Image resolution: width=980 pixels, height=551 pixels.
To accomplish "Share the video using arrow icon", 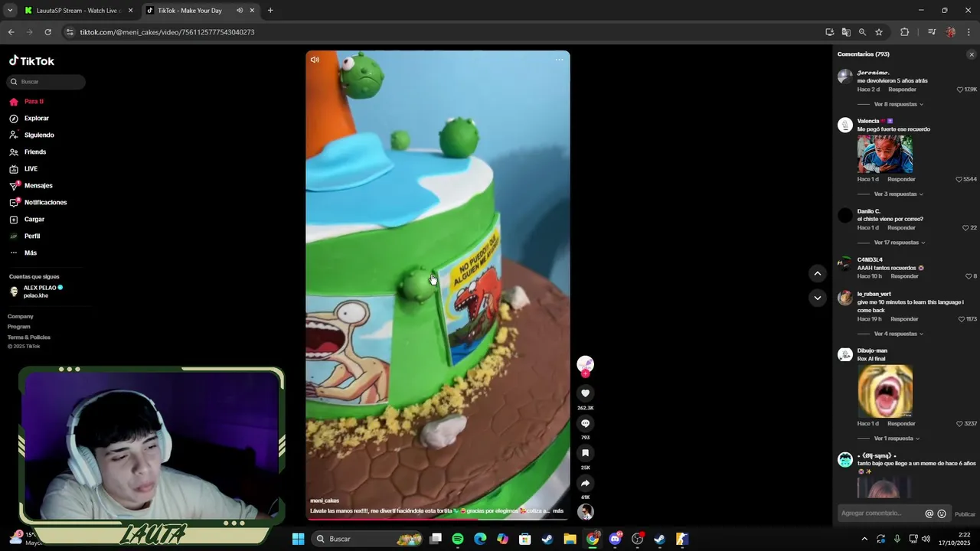I will click(585, 483).
